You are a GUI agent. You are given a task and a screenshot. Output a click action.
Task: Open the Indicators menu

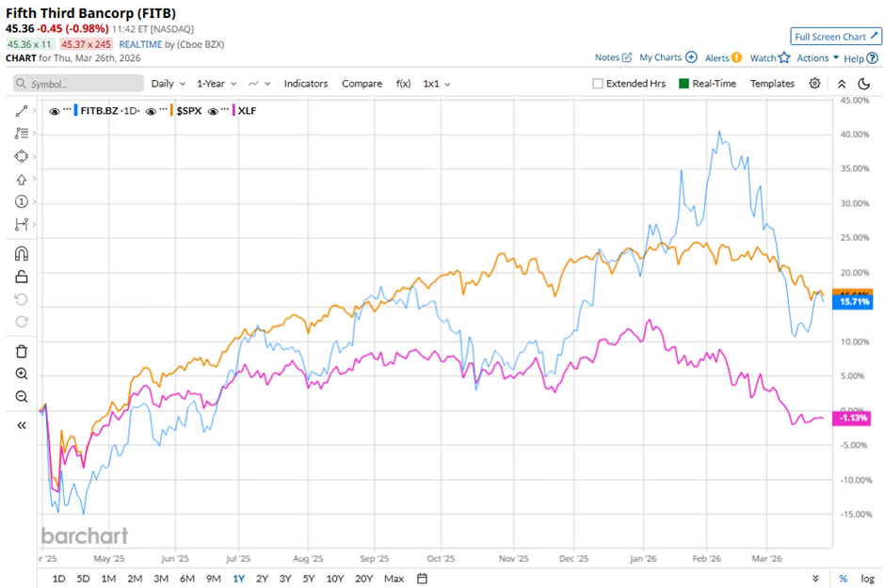[306, 84]
